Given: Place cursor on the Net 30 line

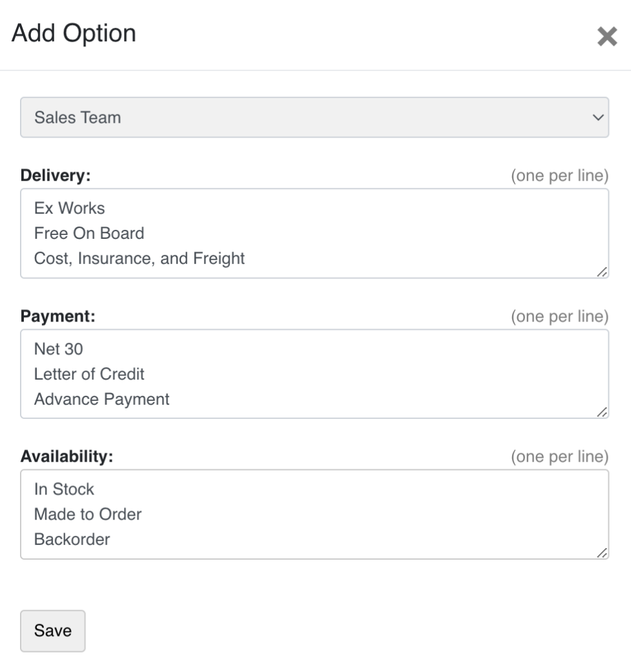Looking at the screenshot, I should [x=59, y=349].
